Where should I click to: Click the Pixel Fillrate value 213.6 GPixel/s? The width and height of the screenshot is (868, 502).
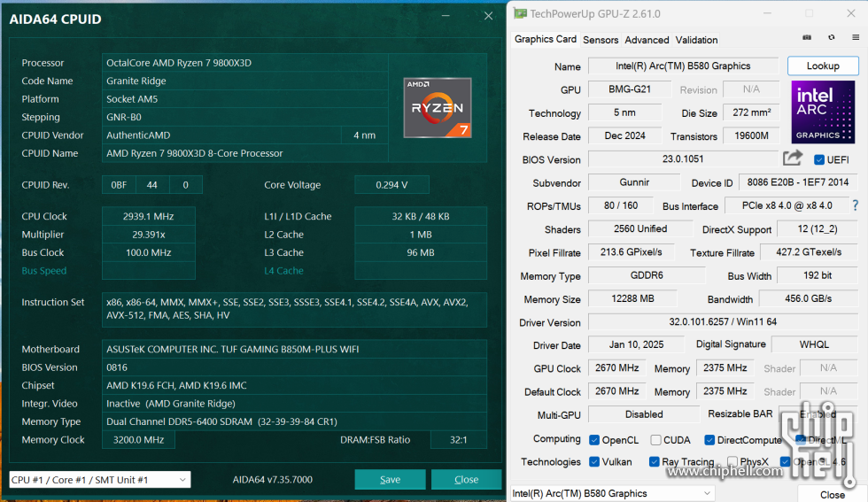click(x=631, y=251)
